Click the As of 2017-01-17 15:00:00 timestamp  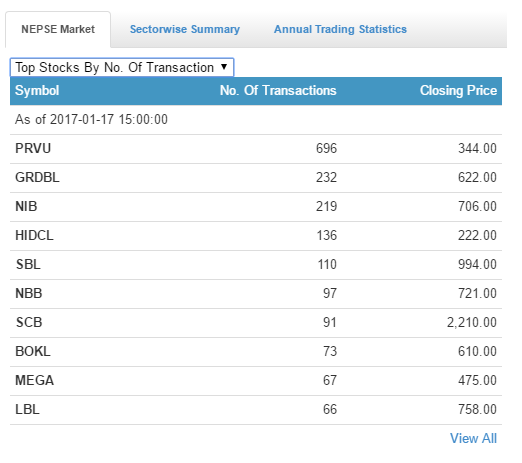click(91, 120)
